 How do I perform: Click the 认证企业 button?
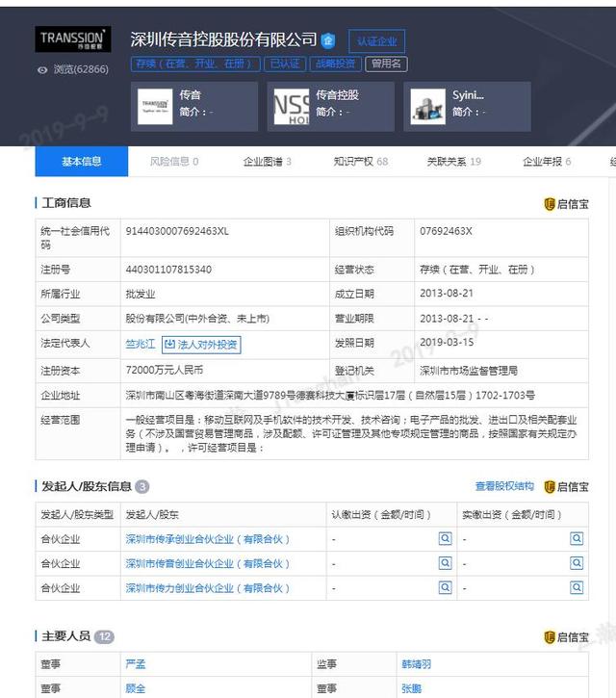point(376,41)
